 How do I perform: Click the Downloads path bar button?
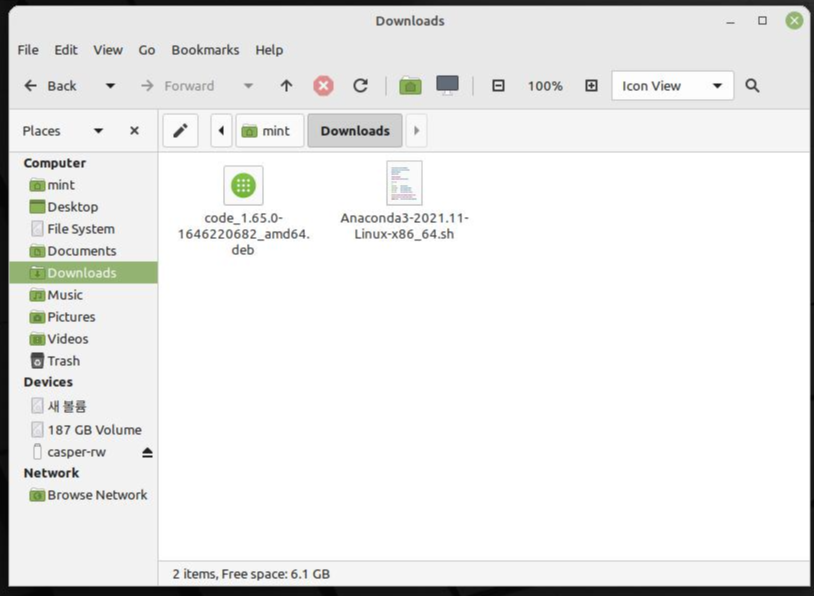(355, 130)
